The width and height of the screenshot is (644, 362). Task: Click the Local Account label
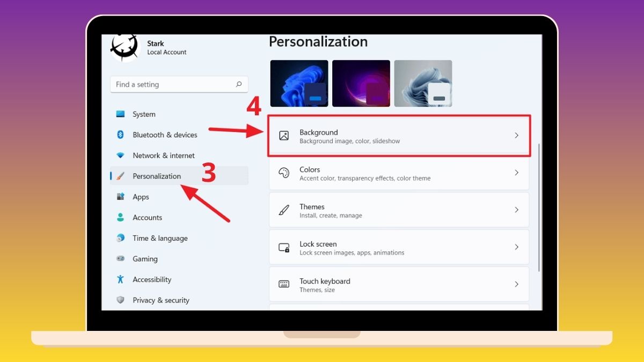(167, 53)
